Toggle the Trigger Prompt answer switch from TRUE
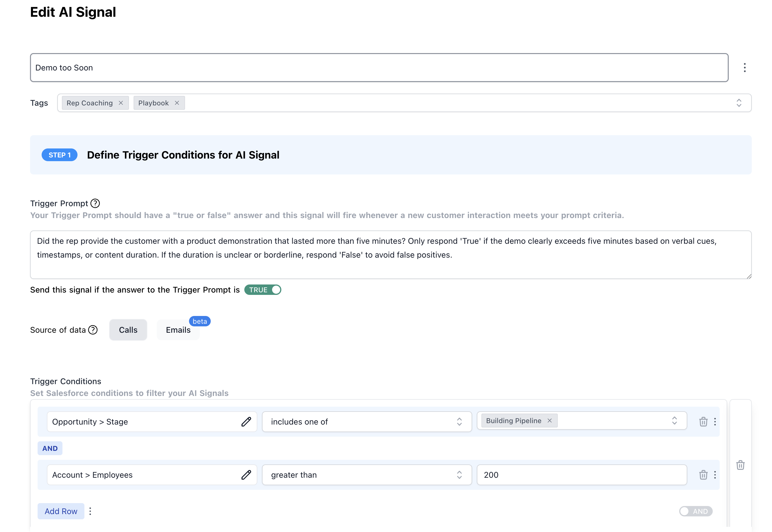Screen dimensions: 772x532 (x=263, y=290)
